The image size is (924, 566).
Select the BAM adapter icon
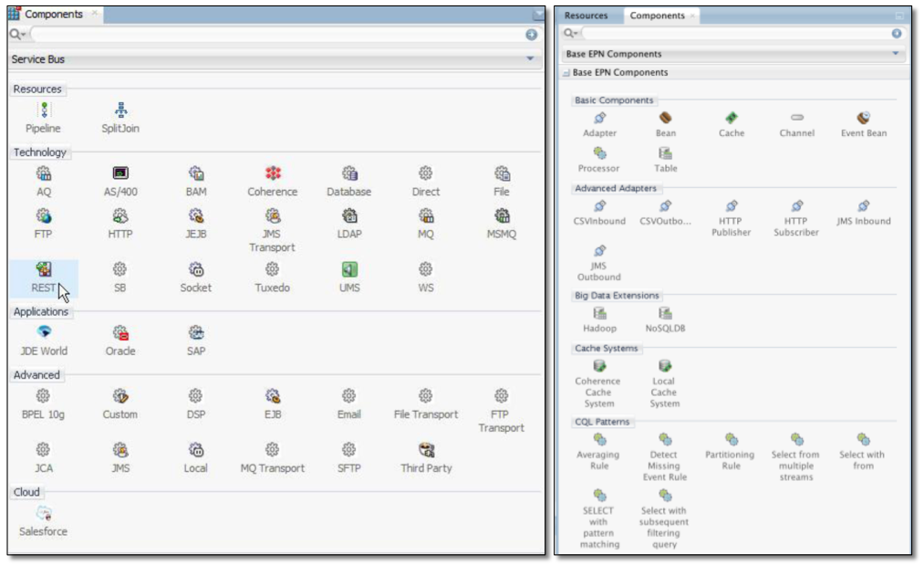(x=196, y=173)
